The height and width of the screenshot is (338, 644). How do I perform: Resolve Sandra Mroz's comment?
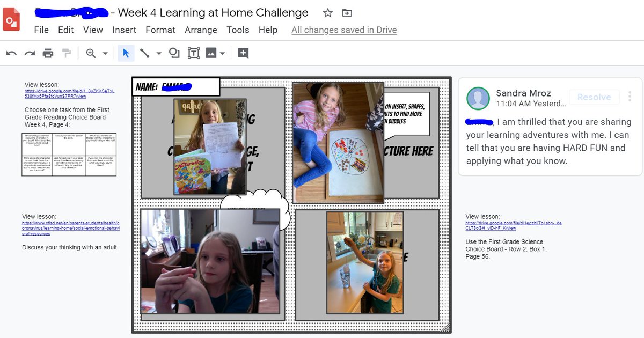(594, 97)
